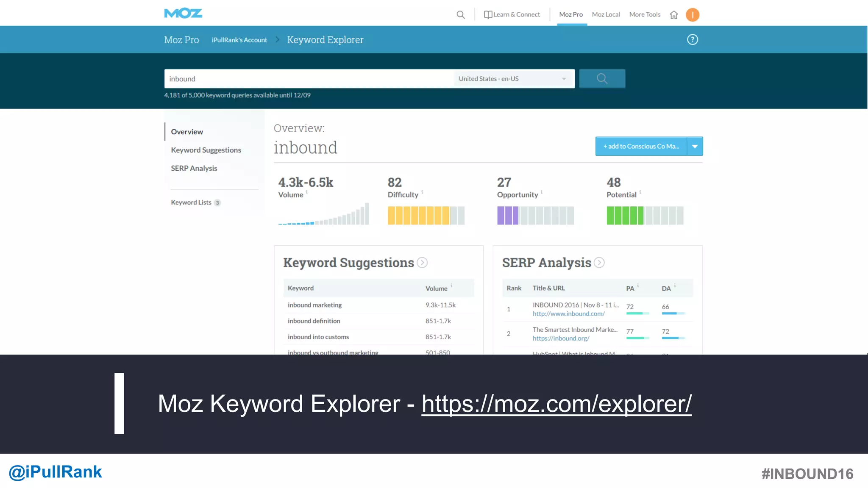868x488 pixels.
Task: Open Keyword Suggestions in the sidebar
Action: pyautogui.click(x=206, y=150)
